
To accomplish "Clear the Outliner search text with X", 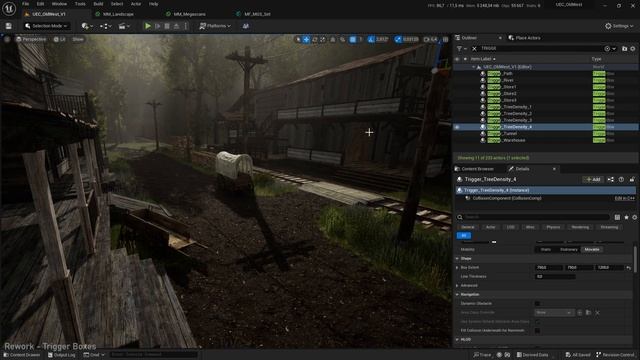I will coord(474,49).
